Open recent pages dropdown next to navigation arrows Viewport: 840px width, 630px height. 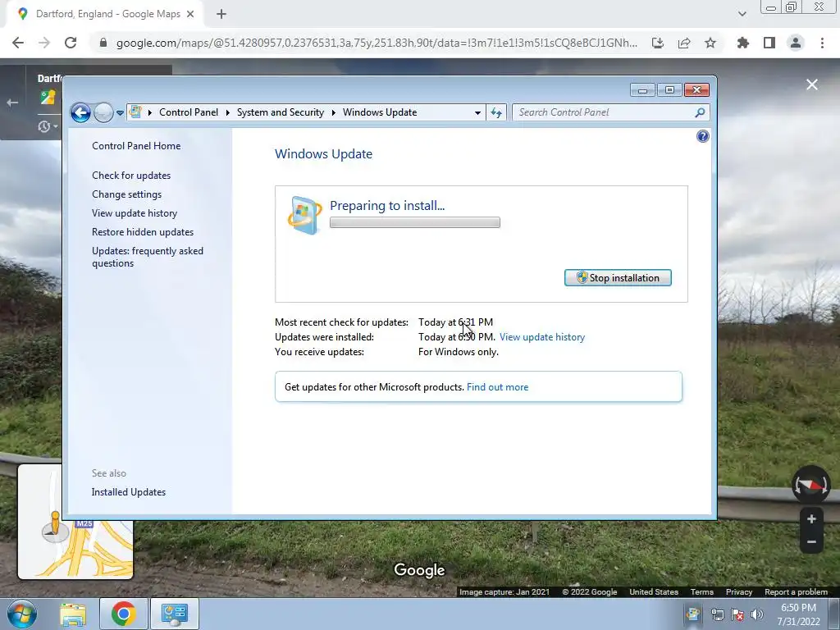[120, 113]
